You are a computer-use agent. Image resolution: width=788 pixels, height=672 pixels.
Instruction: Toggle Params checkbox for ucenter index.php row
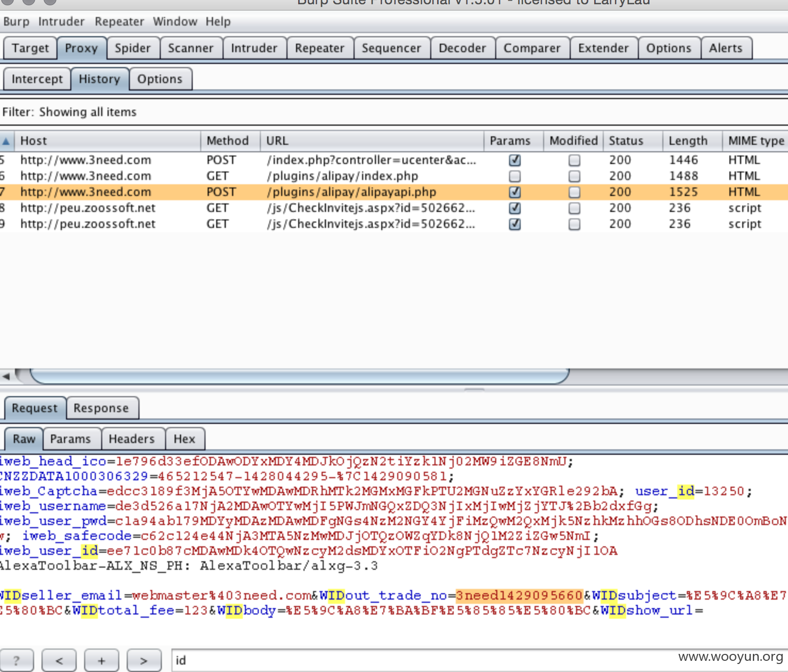[514, 160]
